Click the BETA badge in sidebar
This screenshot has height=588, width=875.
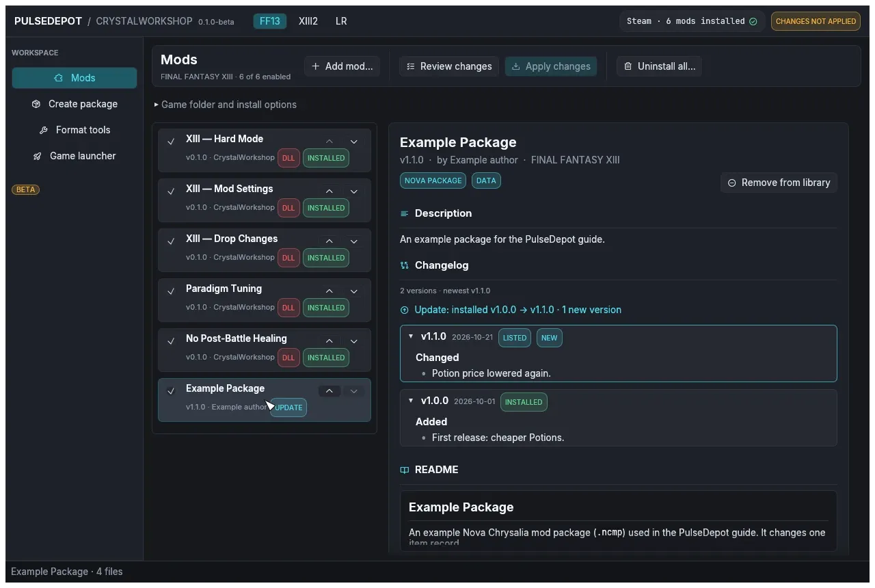(25, 189)
